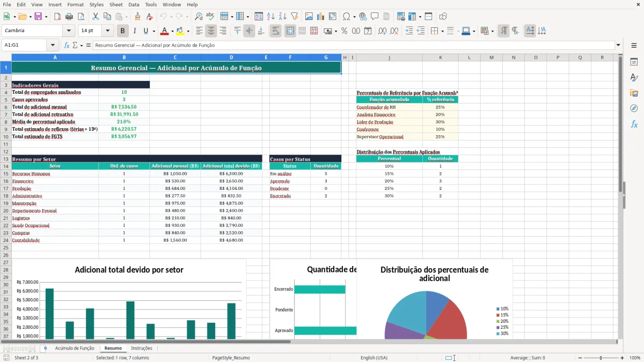Image resolution: width=644 pixels, height=362 pixels.
Task: Switch to Instruções sheet tab
Action: pyautogui.click(x=142, y=348)
